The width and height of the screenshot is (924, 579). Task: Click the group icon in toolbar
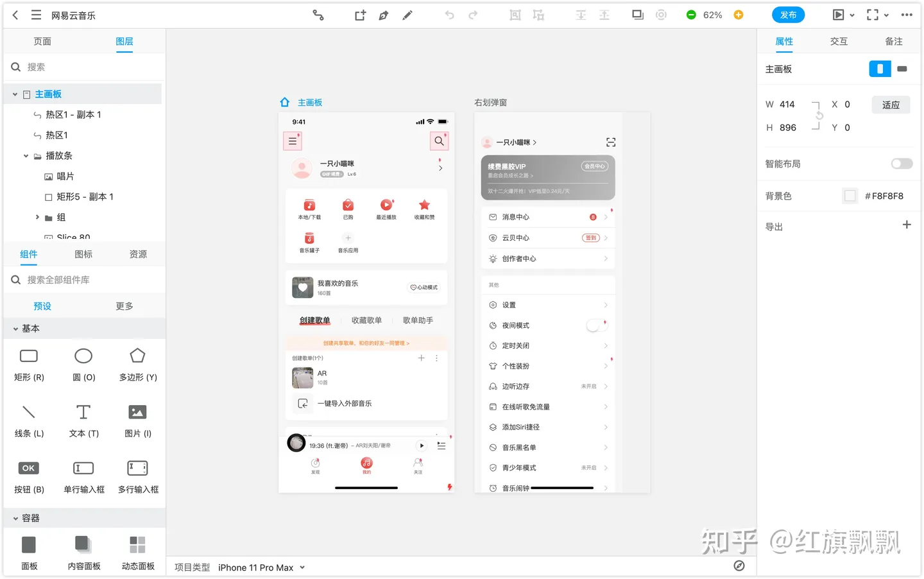pyautogui.click(x=515, y=15)
